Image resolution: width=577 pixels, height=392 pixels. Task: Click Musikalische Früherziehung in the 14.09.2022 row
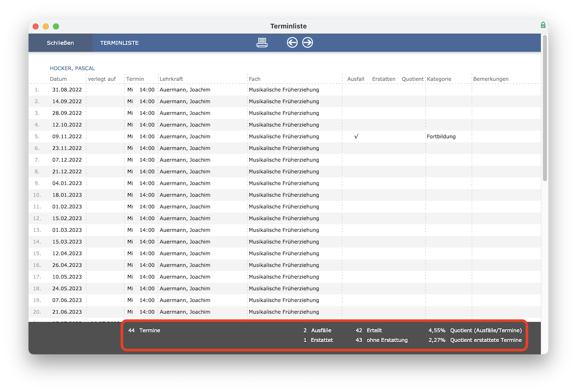pyautogui.click(x=284, y=102)
